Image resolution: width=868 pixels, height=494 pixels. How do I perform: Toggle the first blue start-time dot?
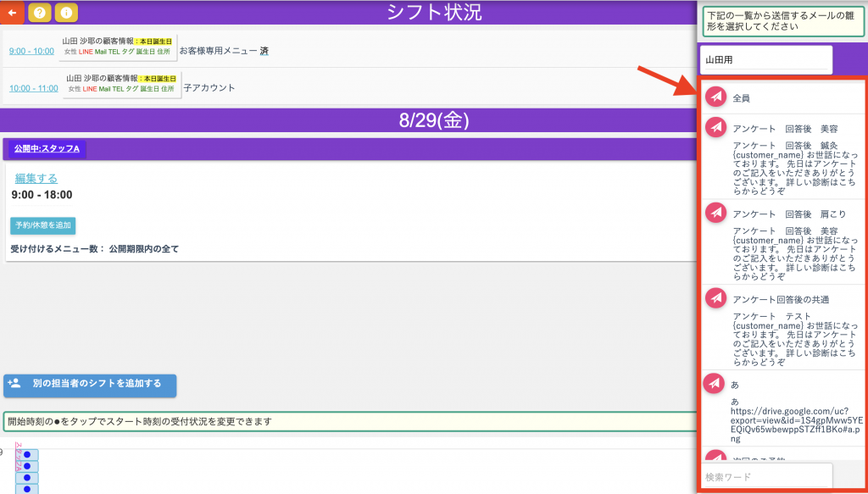tap(27, 455)
